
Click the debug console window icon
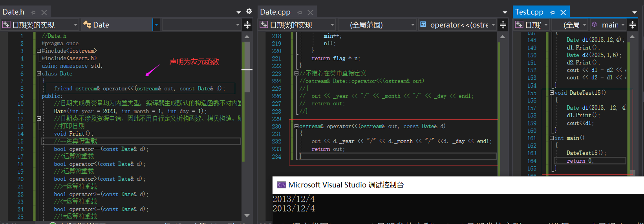(281, 185)
